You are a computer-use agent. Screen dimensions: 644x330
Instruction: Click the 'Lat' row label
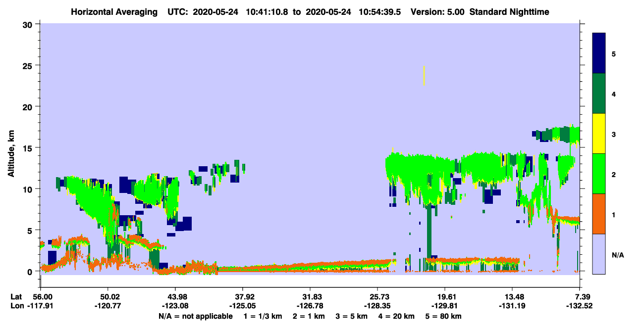click(x=16, y=296)
